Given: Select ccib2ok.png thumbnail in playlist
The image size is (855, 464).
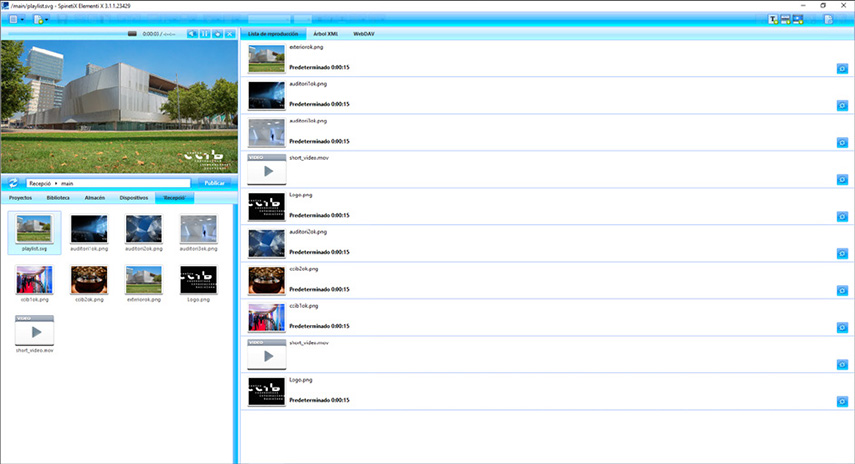Looking at the screenshot, I should point(267,280).
